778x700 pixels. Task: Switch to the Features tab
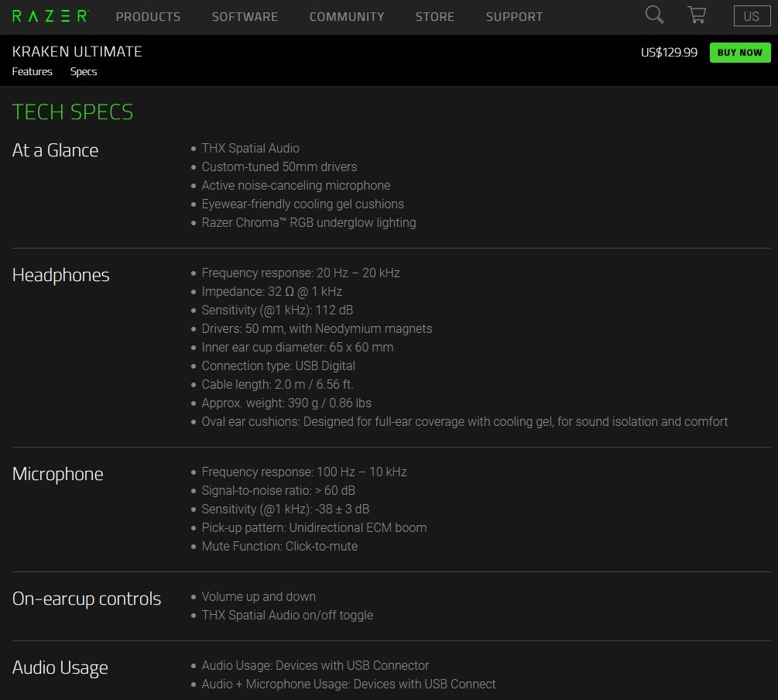click(33, 71)
